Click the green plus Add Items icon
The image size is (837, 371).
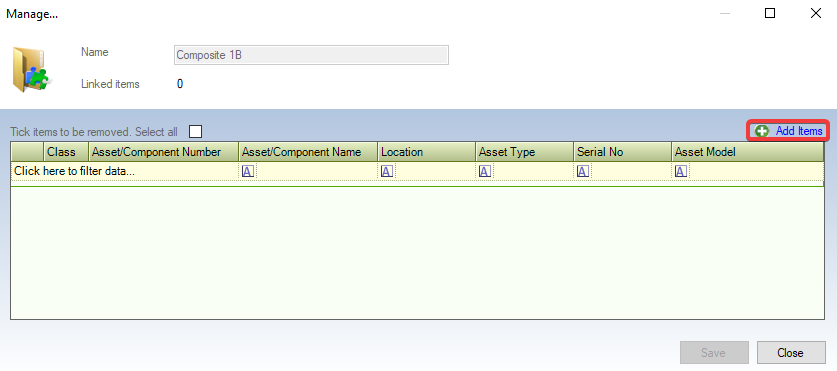[x=762, y=131]
